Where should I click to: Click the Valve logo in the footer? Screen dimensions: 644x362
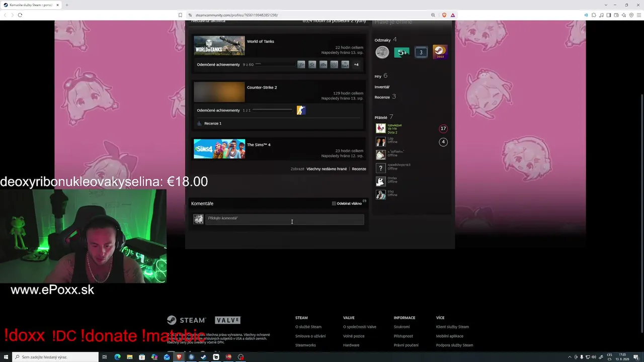(228, 320)
